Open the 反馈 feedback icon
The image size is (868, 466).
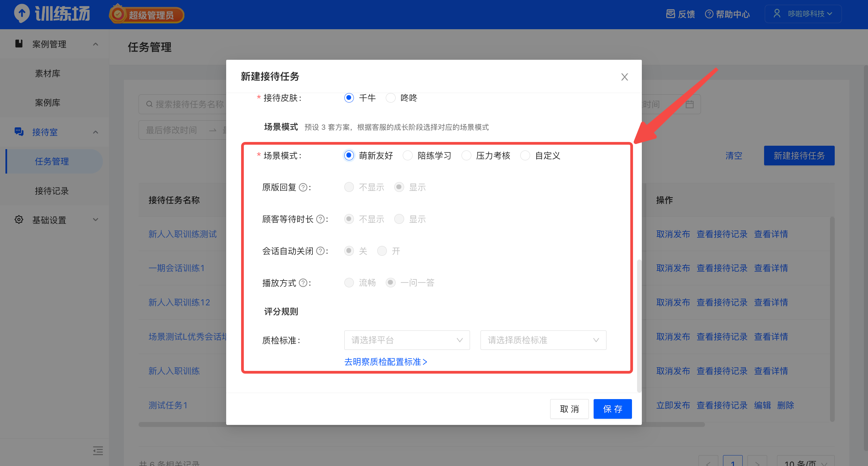(x=670, y=14)
